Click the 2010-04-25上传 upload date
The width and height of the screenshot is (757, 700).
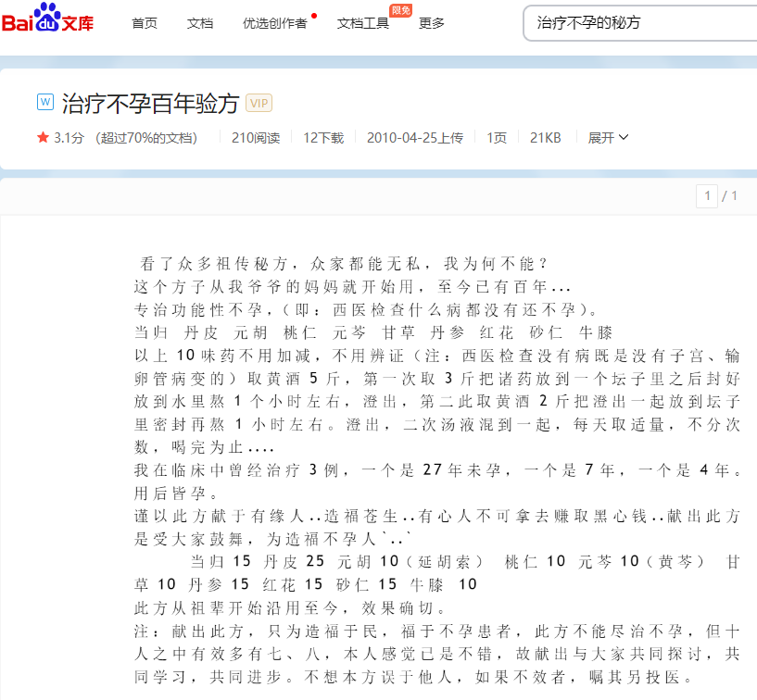[414, 138]
